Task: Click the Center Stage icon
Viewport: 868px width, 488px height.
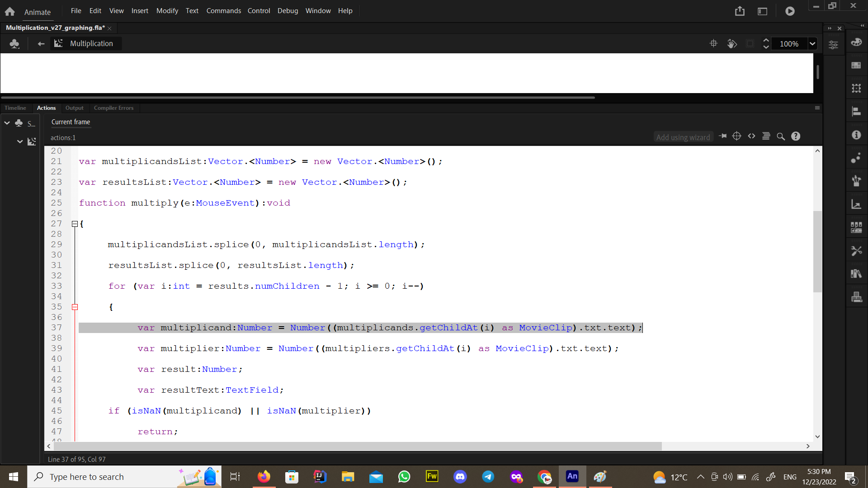Action: tap(714, 43)
